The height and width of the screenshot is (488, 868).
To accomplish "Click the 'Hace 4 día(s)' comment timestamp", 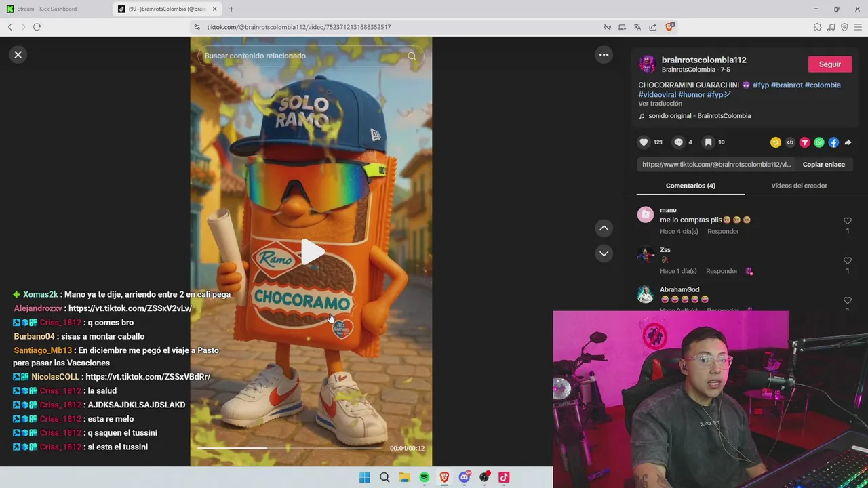I will [x=679, y=232].
